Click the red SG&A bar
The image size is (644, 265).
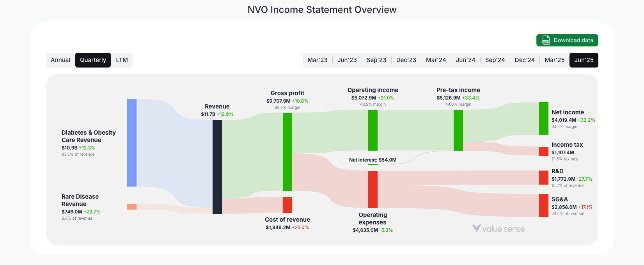[544, 205]
